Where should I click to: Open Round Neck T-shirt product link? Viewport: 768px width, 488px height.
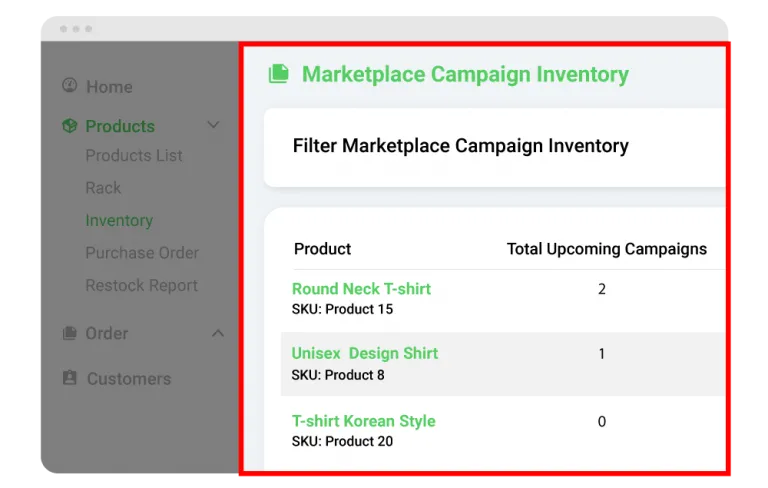point(361,289)
